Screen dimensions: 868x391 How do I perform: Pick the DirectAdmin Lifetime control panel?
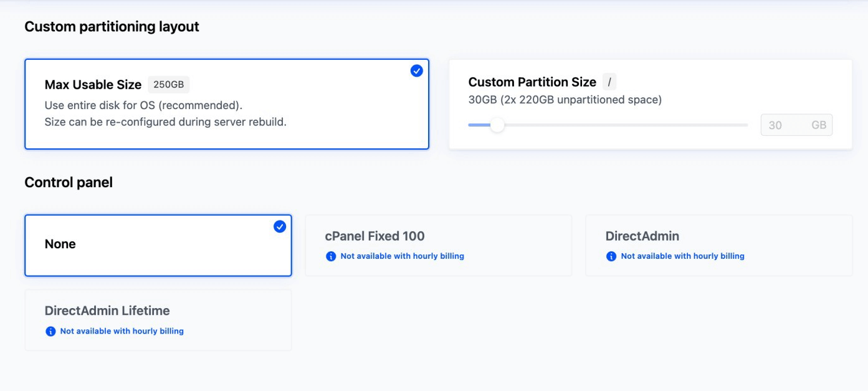[158, 319]
